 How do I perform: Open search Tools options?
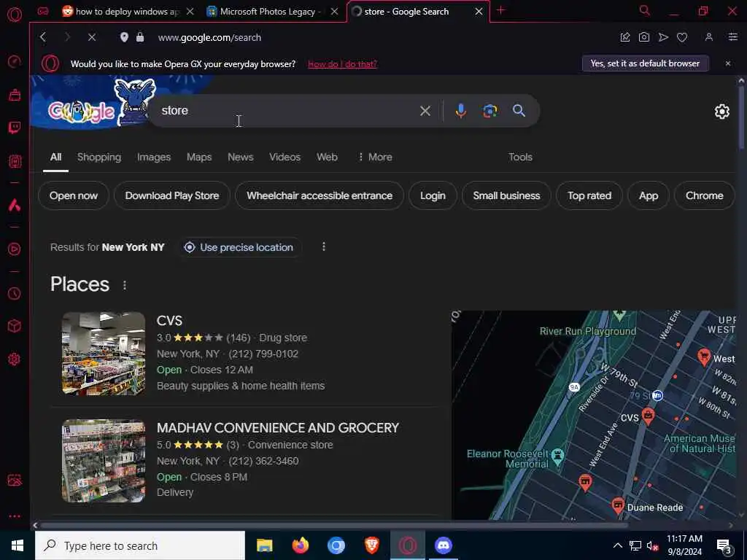pos(520,157)
